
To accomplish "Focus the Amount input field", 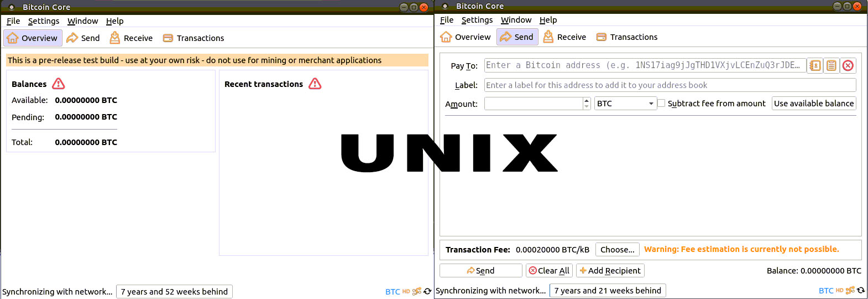I will pos(534,104).
